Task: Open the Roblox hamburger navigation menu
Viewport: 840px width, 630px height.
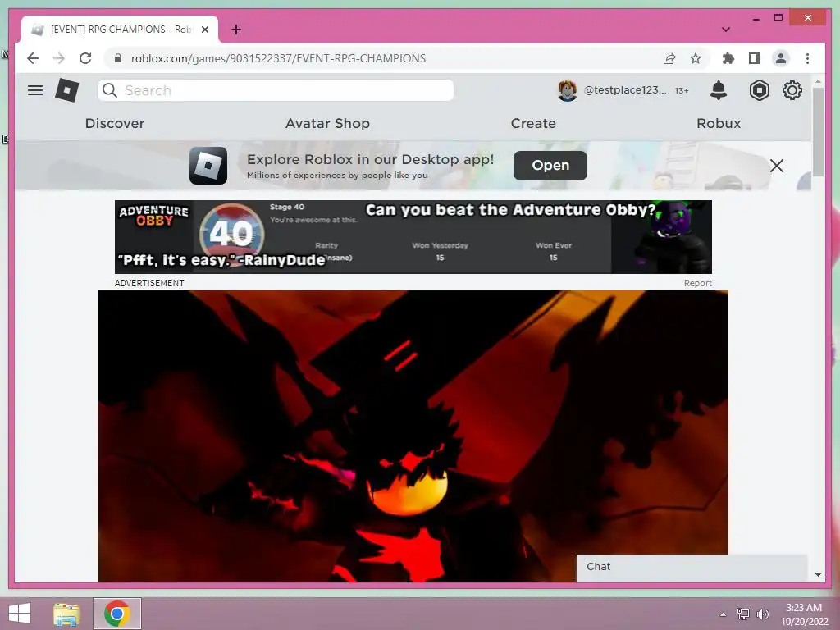Action: point(35,90)
